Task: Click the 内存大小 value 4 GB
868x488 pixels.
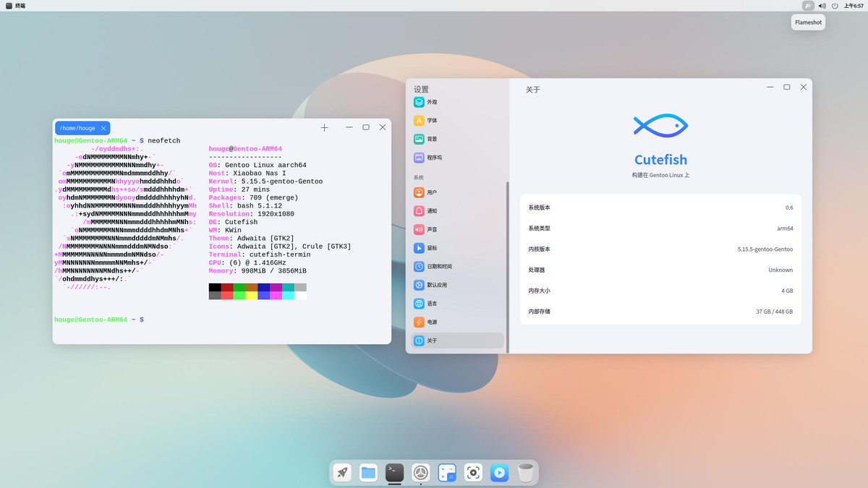Action: click(x=787, y=291)
